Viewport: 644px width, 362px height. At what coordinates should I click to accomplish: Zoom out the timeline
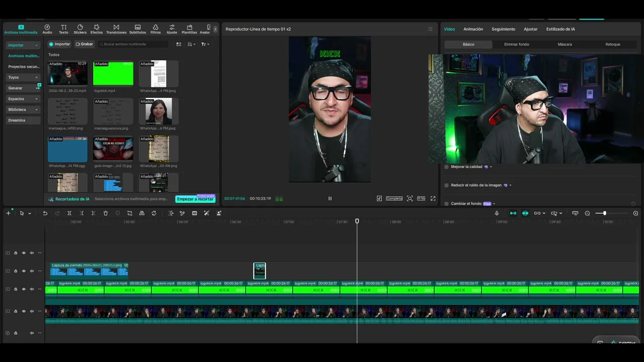pyautogui.click(x=587, y=213)
